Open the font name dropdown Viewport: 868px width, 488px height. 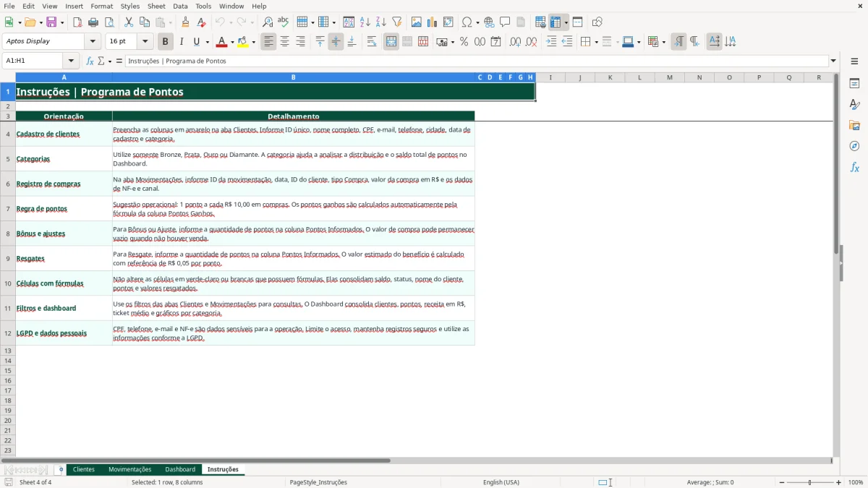93,41
